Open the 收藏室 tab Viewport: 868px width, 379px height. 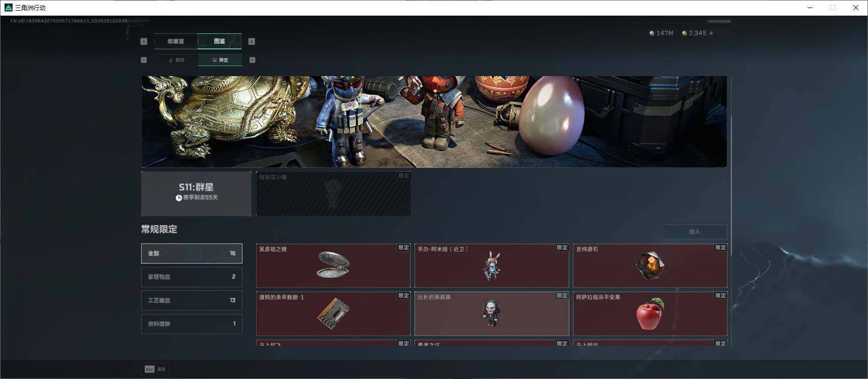coord(176,41)
